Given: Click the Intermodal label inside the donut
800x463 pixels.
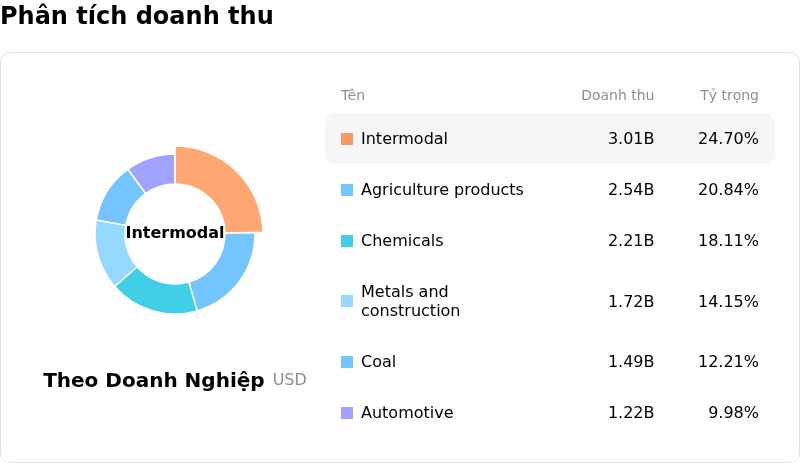Looking at the screenshot, I should click(x=175, y=233).
